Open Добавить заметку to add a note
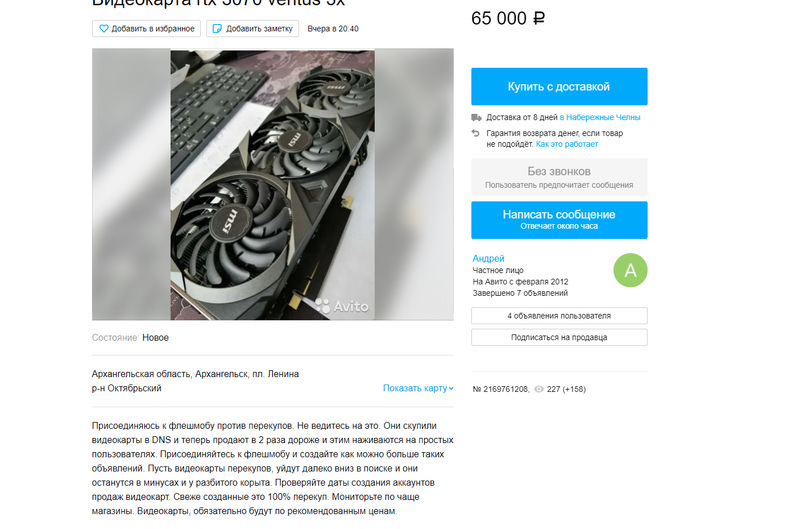The width and height of the screenshot is (800, 529). [x=253, y=29]
